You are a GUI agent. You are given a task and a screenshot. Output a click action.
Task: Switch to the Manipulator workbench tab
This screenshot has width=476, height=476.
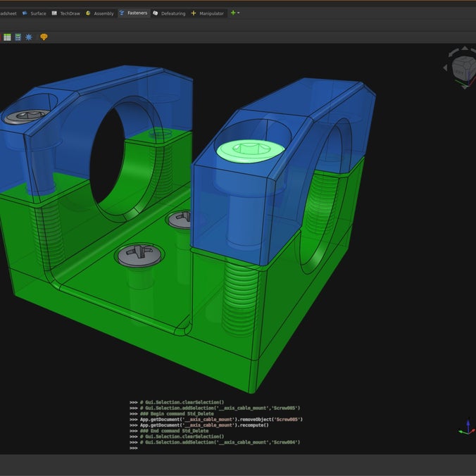(x=208, y=13)
